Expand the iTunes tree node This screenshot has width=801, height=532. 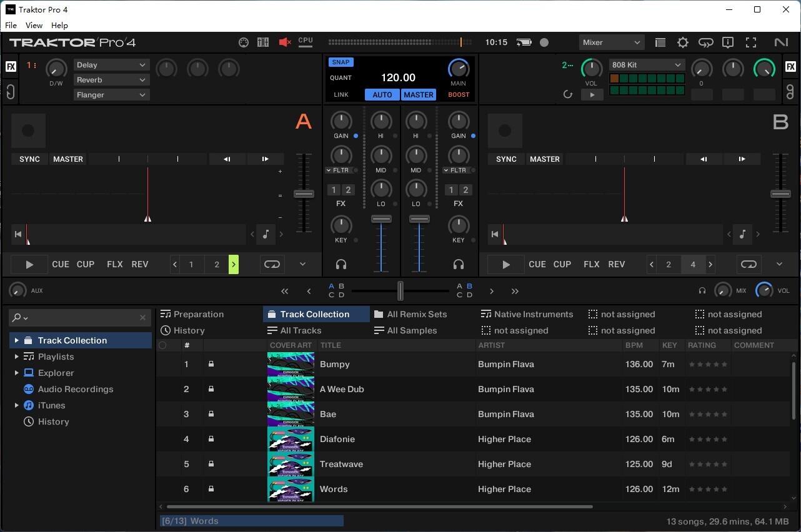point(16,405)
